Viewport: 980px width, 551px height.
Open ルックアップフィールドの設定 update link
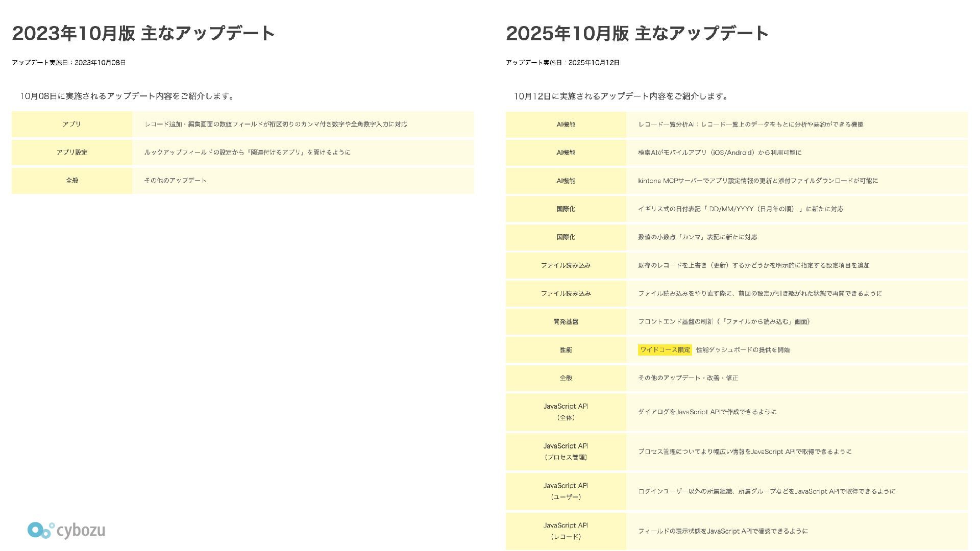[x=247, y=153]
